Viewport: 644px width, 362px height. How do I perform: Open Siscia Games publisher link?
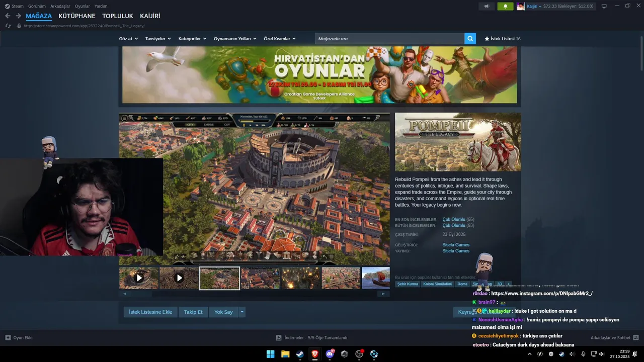[x=456, y=251]
